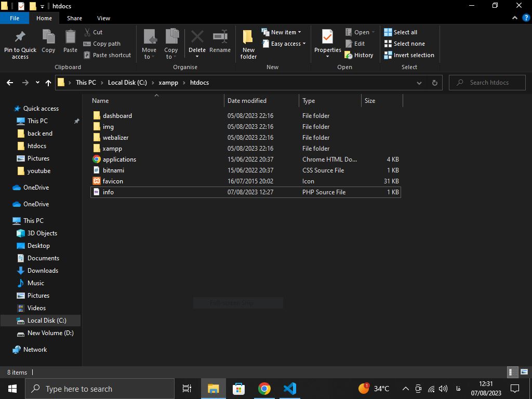Screen dimensions: 532x399
Task: Switch to large icons view
Action: point(524,372)
